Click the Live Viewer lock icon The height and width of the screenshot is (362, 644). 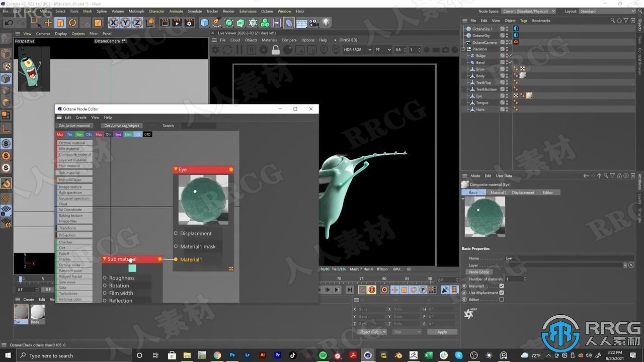point(276,50)
